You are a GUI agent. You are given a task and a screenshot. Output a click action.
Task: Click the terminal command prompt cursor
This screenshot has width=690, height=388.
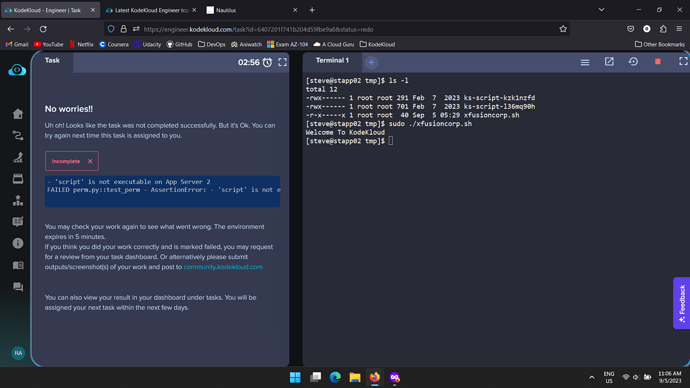tap(391, 141)
